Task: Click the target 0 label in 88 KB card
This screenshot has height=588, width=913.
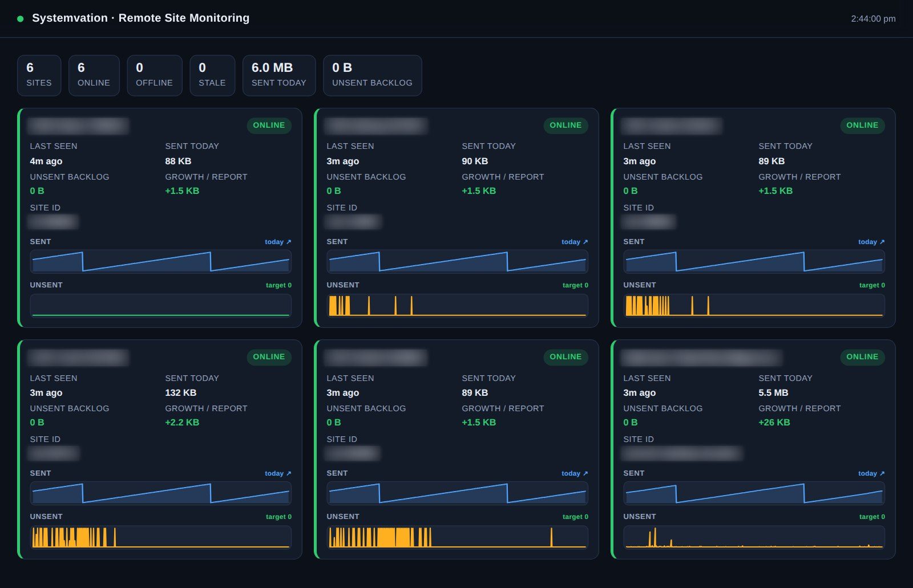Action: point(278,285)
